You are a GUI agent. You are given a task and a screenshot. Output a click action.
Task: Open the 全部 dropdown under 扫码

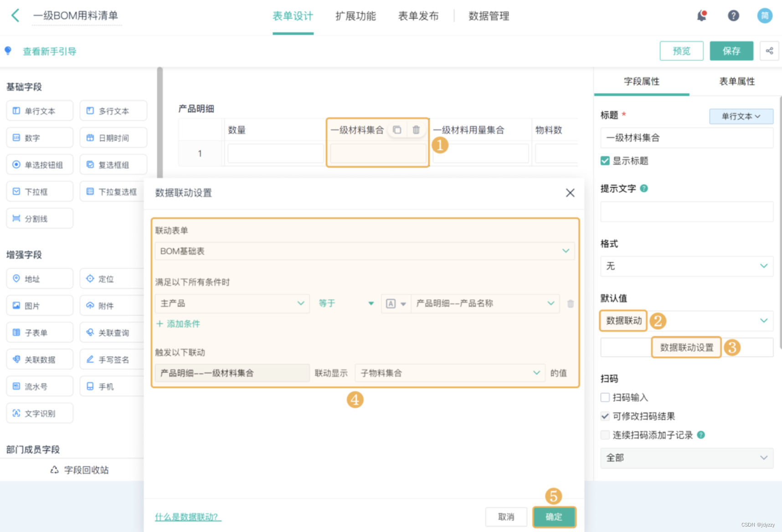(x=687, y=458)
